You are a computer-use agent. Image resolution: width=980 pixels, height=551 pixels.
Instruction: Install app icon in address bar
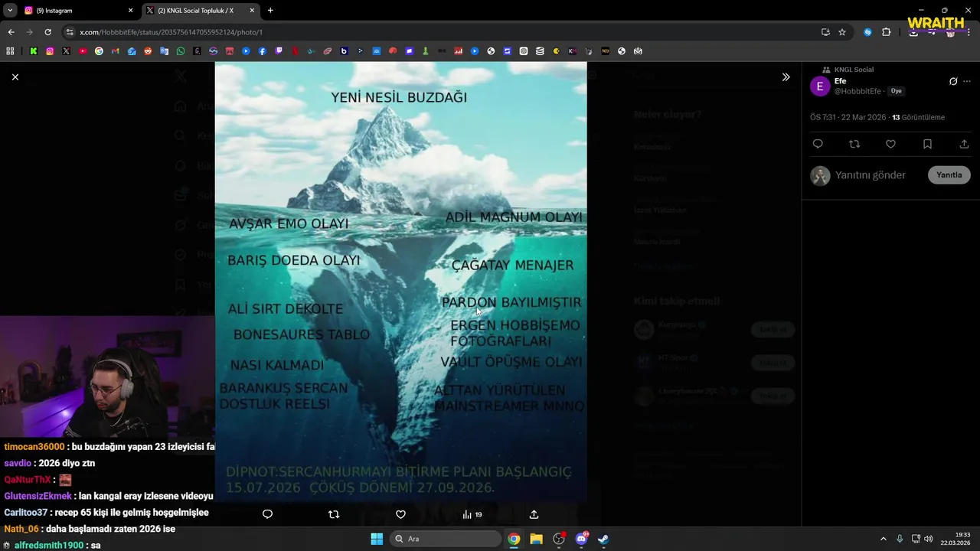825,32
